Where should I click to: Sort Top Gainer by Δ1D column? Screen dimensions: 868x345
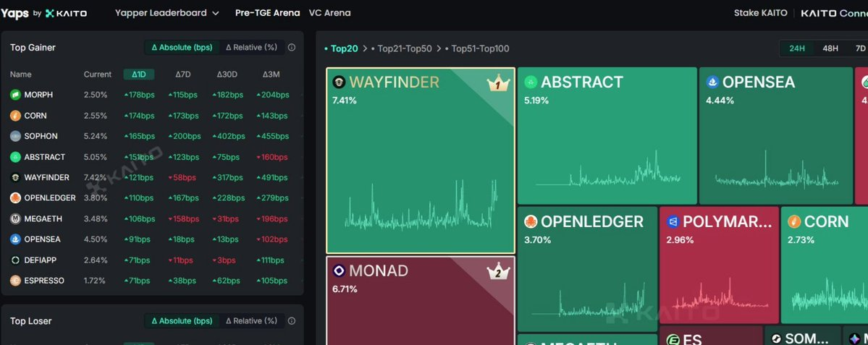coord(139,74)
